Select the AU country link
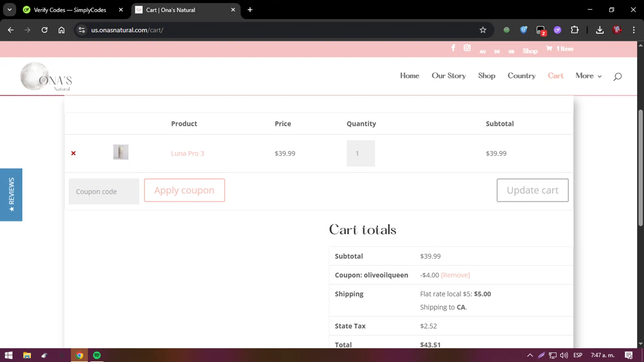This screenshot has height=362, width=644. (x=483, y=52)
